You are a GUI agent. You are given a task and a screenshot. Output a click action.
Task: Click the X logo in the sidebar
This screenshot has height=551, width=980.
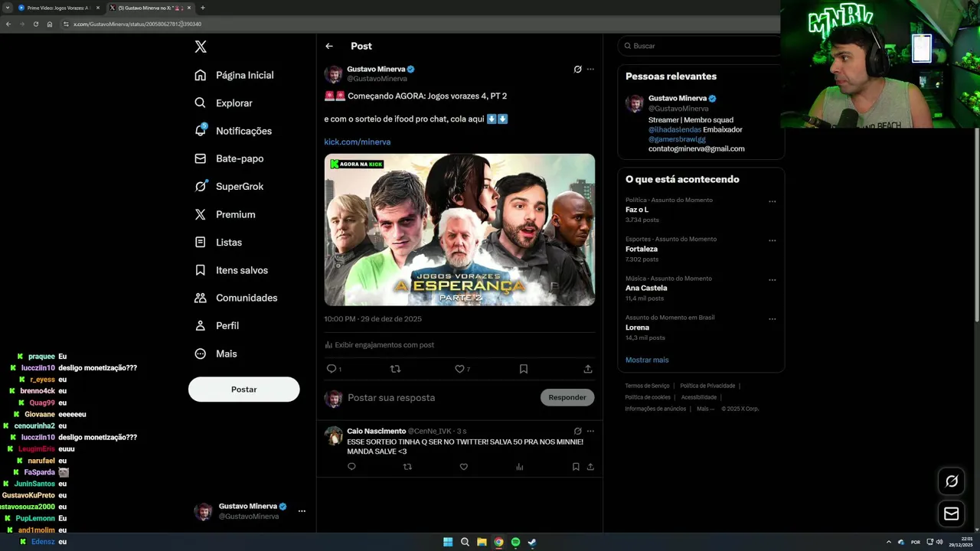pyautogui.click(x=201, y=47)
